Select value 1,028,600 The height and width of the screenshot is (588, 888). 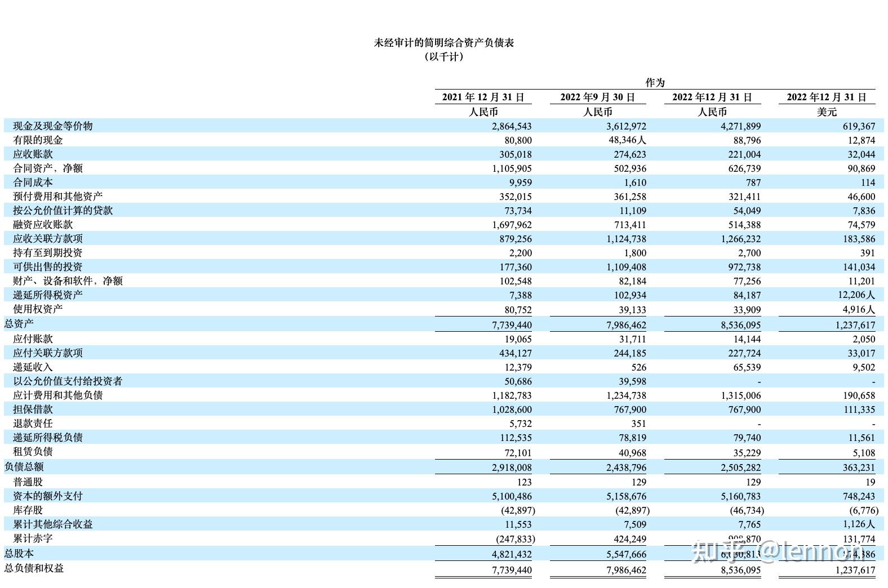(512, 409)
